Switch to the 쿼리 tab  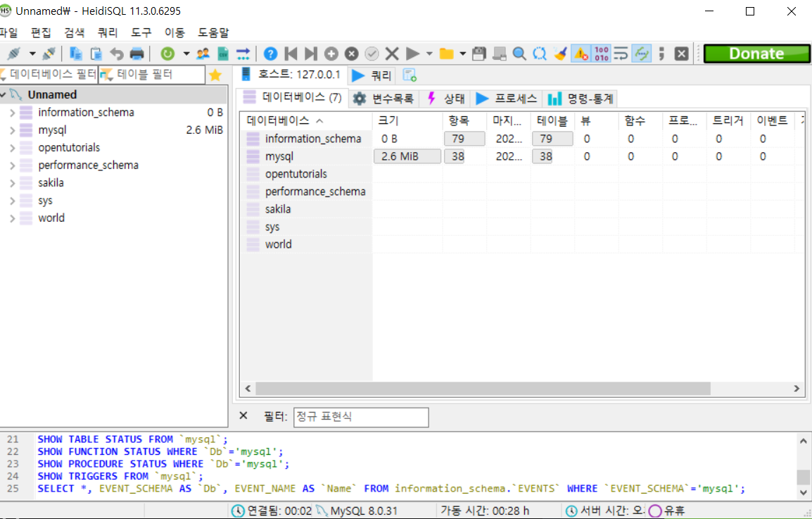point(372,75)
